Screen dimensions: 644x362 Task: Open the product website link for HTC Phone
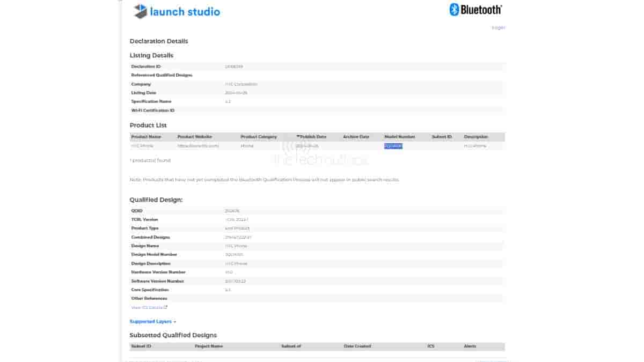pyautogui.click(x=198, y=146)
